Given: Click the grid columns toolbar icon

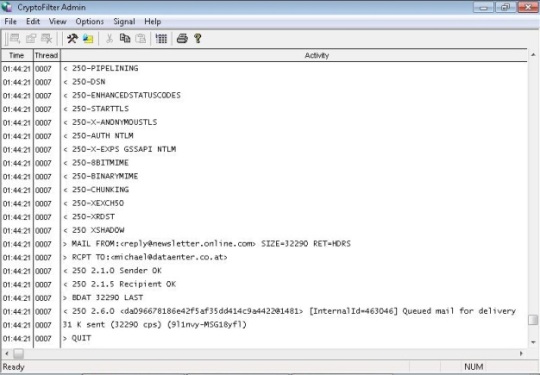Looking at the screenshot, I should click(161, 39).
